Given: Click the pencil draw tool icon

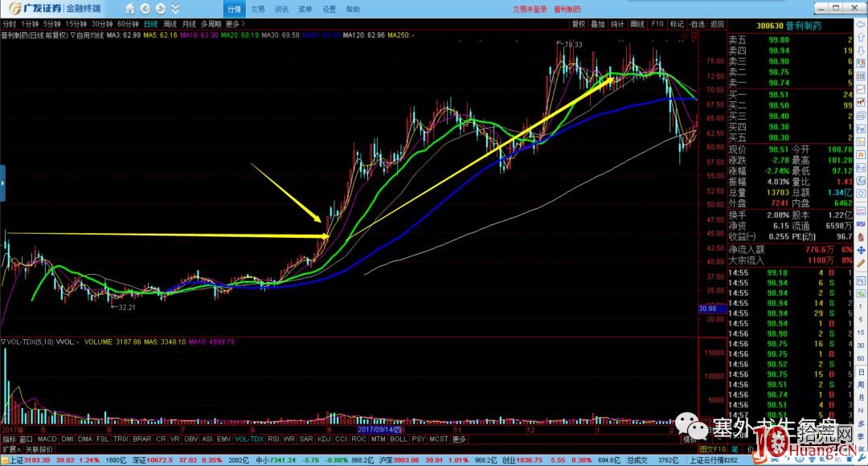Looking at the screenshot, I should coord(861,264).
